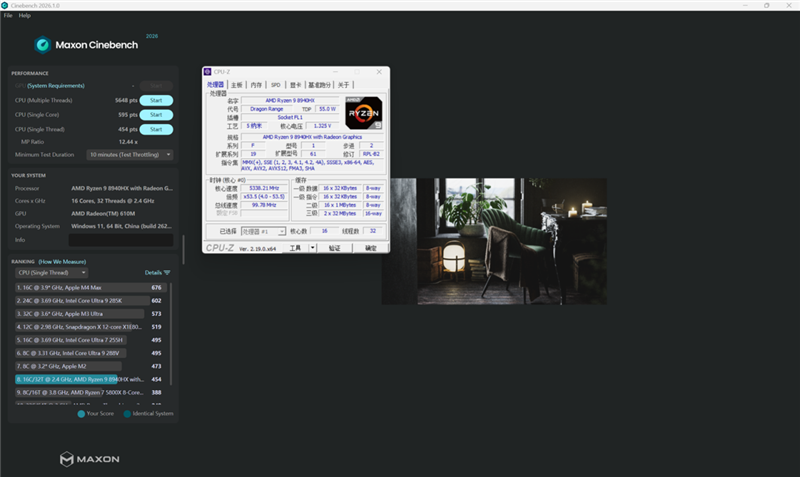Open the CPU (Single Thread) ranking dropdown
Viewport: 800px width, 477px height.
[52, 273]
